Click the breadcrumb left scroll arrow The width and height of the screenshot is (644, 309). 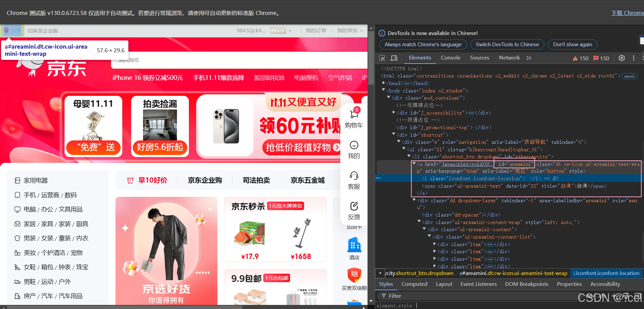(380, 273)
